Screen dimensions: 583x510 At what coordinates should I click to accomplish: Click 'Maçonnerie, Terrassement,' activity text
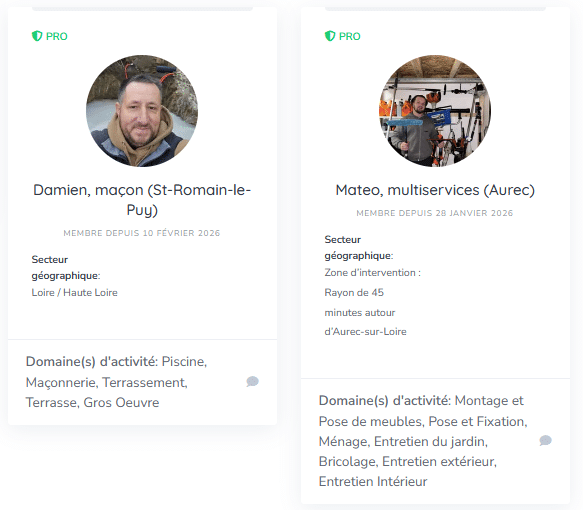point(107,382)
